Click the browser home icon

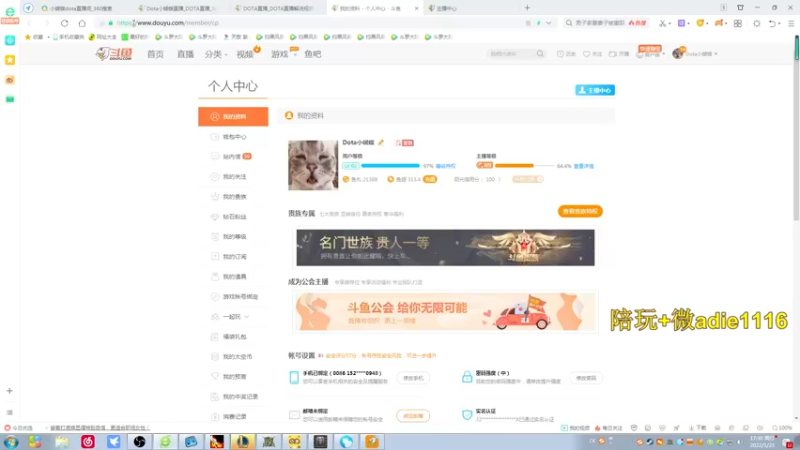click(x=82, y=23)
